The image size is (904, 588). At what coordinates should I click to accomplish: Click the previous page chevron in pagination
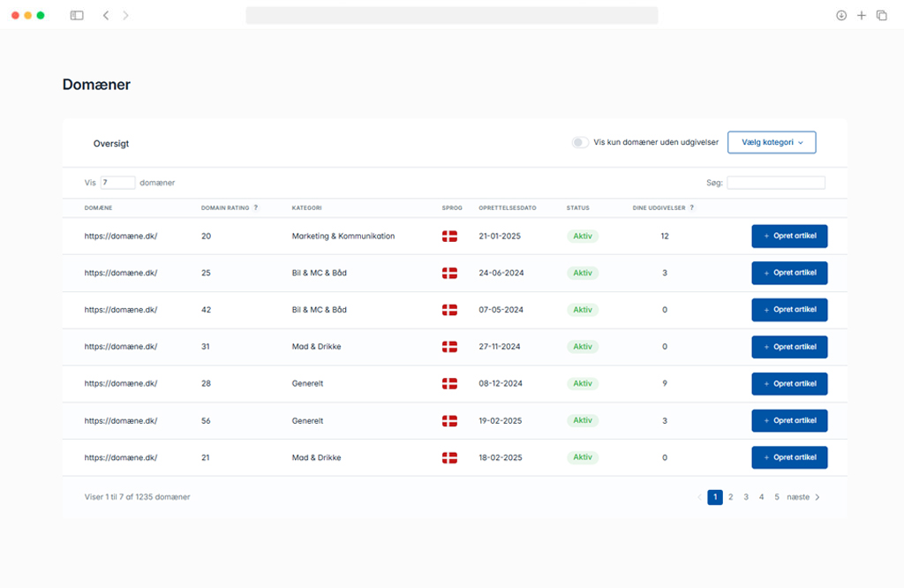coord(700,497)
